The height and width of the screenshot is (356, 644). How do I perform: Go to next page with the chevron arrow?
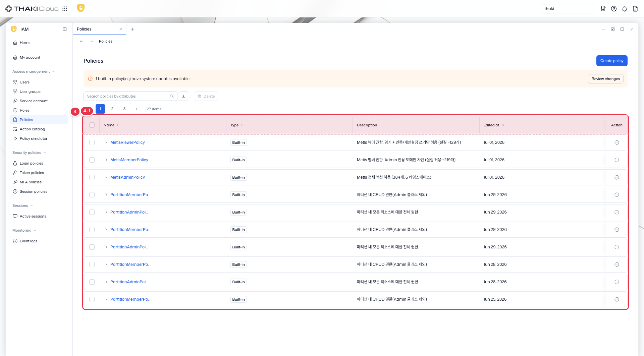click(x=137, y=109)
